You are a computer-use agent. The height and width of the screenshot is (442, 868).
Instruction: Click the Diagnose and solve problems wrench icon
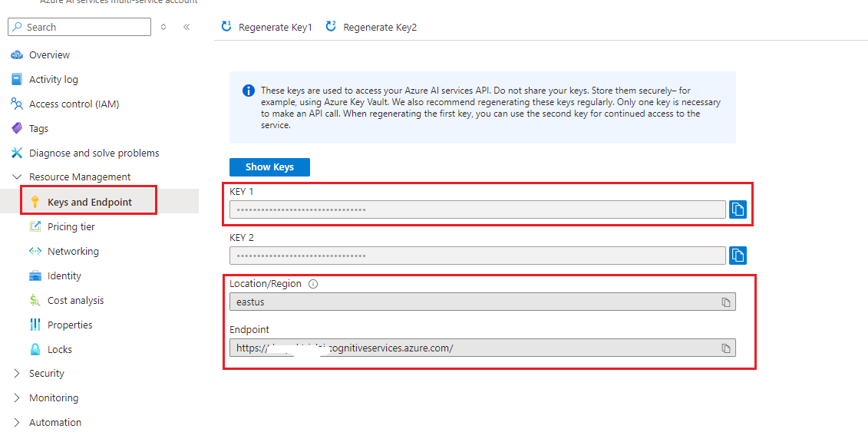pos(17,153)
